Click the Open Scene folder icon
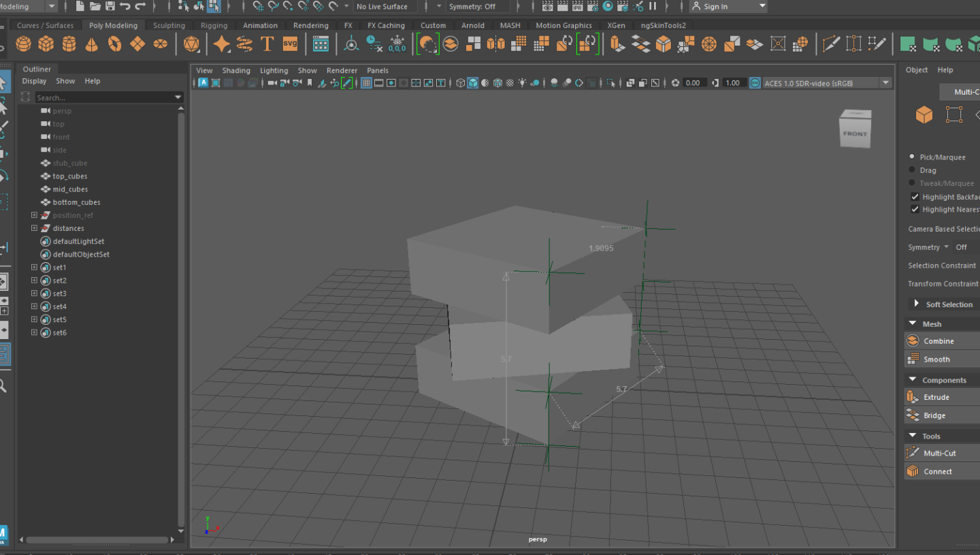Screen dimensions: 980x555 point(95,6)
